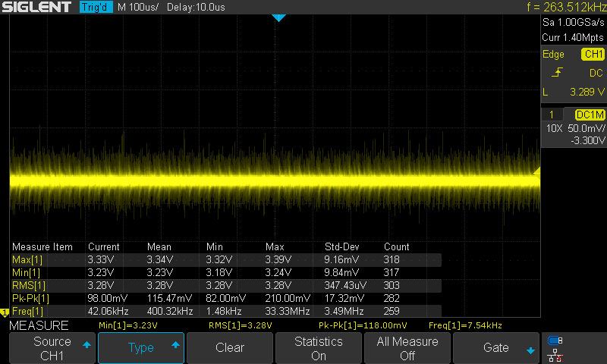Click the frequency counter f = 263.512kHz
This screenshot has width=607, height=364.
point(566,7)
